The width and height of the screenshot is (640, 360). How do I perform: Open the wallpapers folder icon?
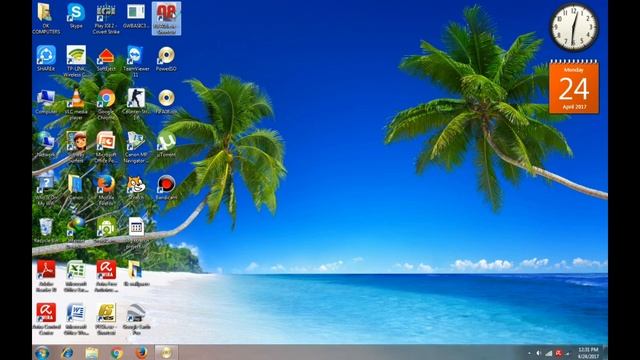tap(136, 273)
